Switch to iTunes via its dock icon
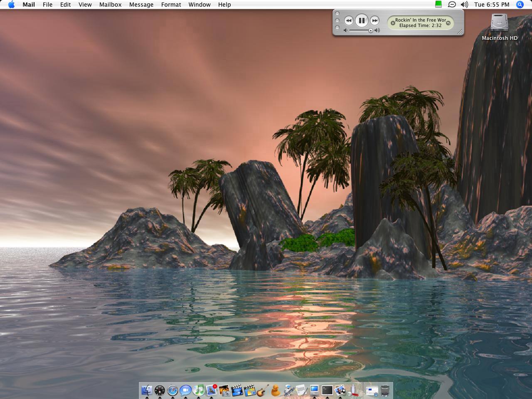Screen dimensions: 532x399 (x=198, y=390)
